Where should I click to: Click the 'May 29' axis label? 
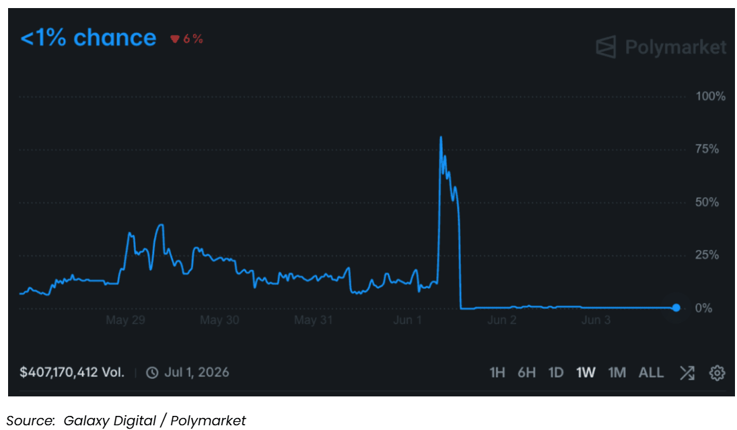[x=125, y=320]
